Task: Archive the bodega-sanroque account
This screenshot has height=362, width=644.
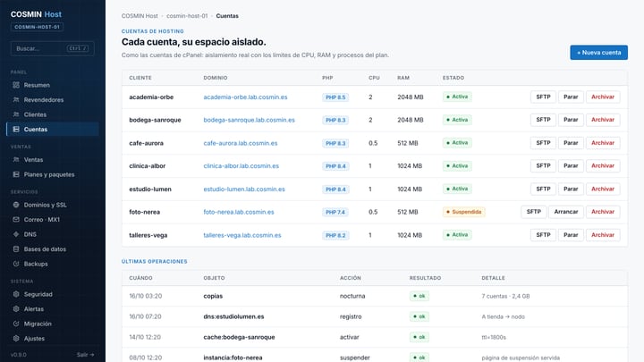Action: click(603, 120)
